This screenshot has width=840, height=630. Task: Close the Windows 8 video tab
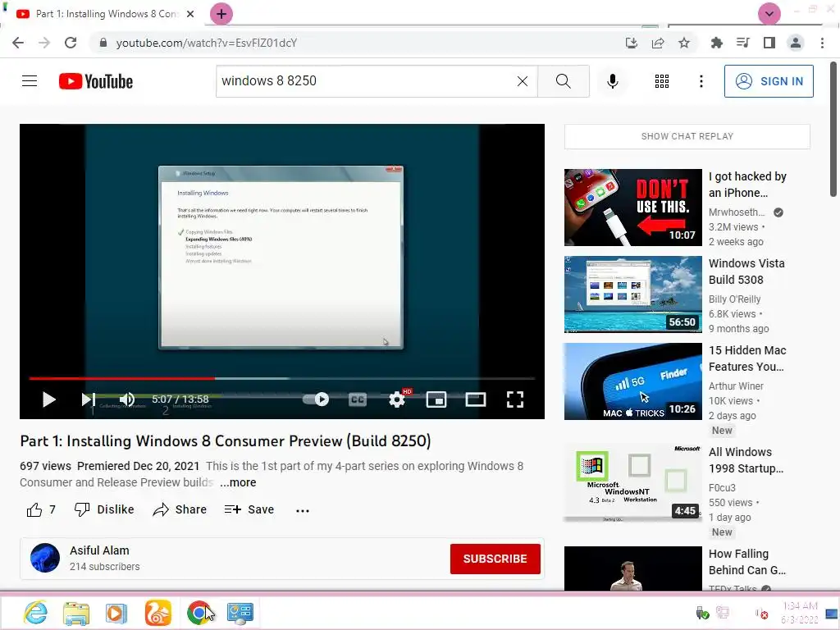point(190,14)
